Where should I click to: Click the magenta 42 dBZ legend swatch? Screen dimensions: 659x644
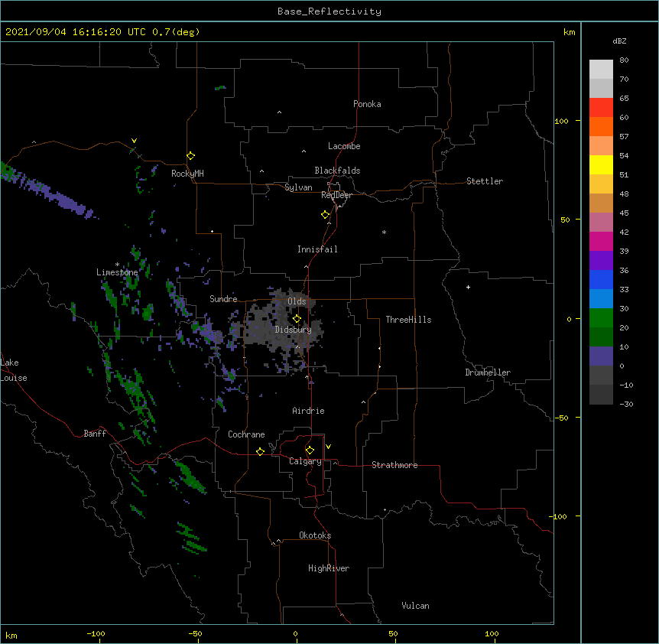click(601, 241)
